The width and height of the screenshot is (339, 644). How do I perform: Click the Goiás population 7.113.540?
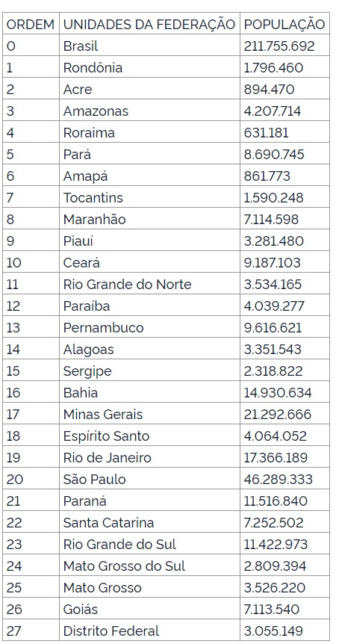[x=284, y=609]
